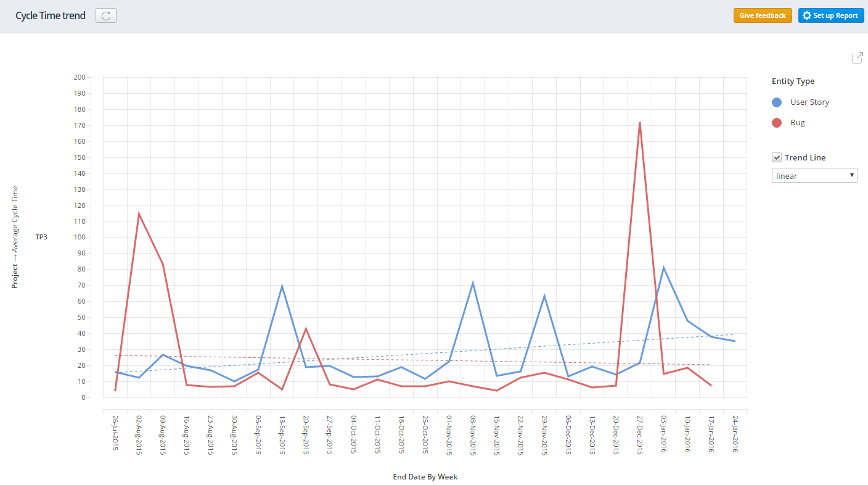Click the Cycle Time trend title
The image size is (868, 485).
click(50, 15)
